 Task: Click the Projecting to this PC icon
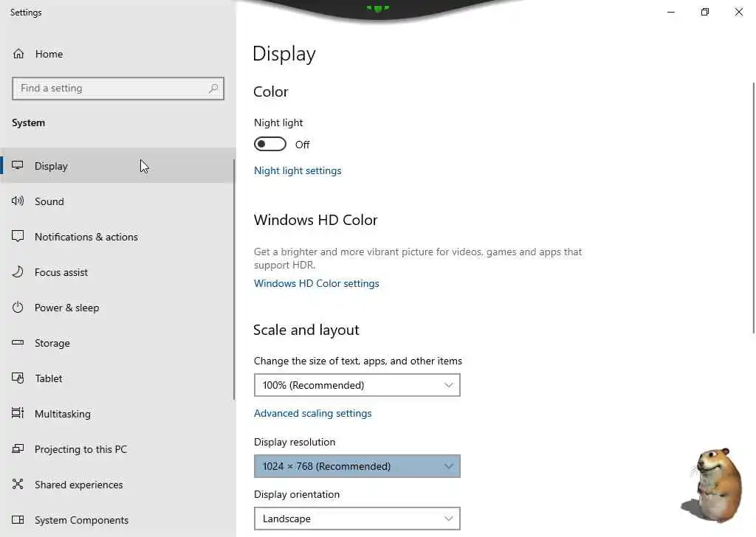click(18, 449)
